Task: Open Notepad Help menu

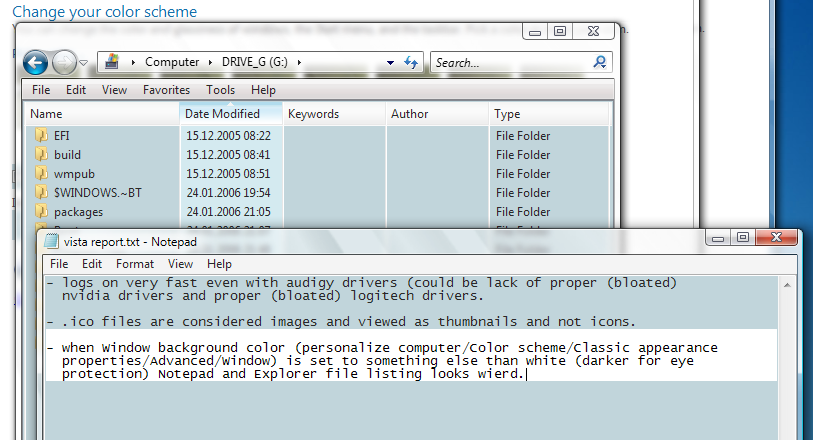Action: [x=219, y=264]
